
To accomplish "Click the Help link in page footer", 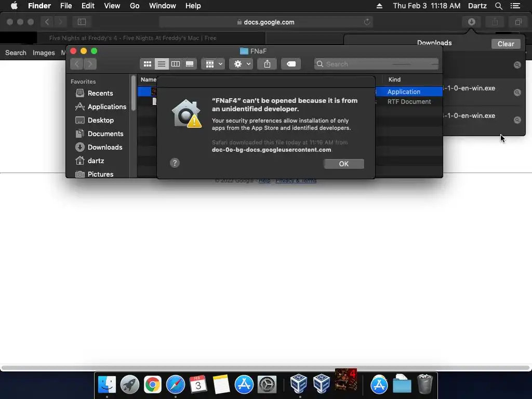I will 264,180.
